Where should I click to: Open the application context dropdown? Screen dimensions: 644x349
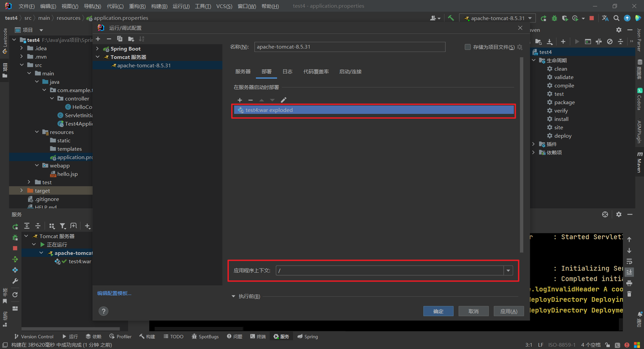(508, 271)
